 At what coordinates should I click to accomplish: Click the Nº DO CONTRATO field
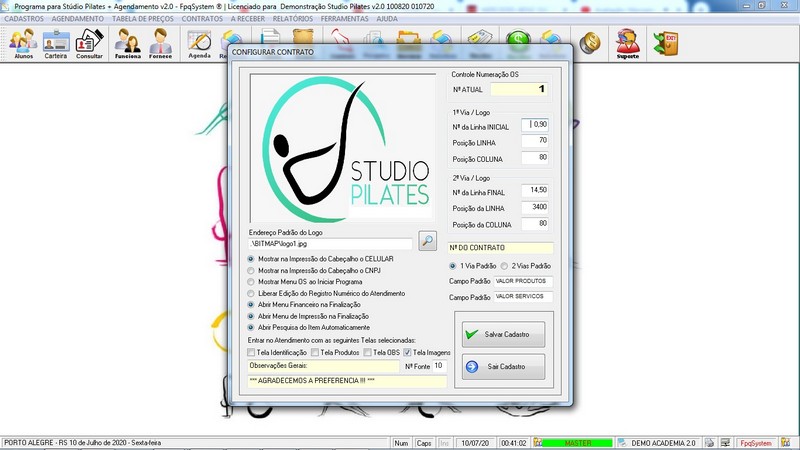click(x=501, y=248)
